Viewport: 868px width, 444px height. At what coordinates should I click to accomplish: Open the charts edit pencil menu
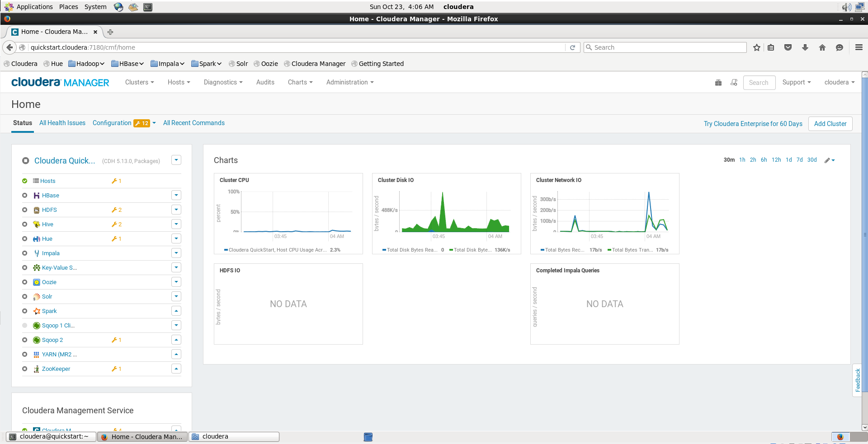(830, 160)
